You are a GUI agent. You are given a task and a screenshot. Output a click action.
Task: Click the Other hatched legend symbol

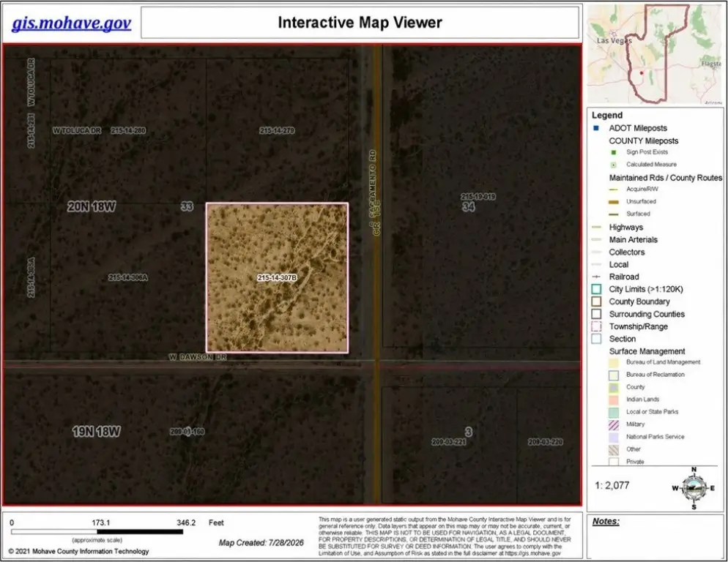[614, 449]
